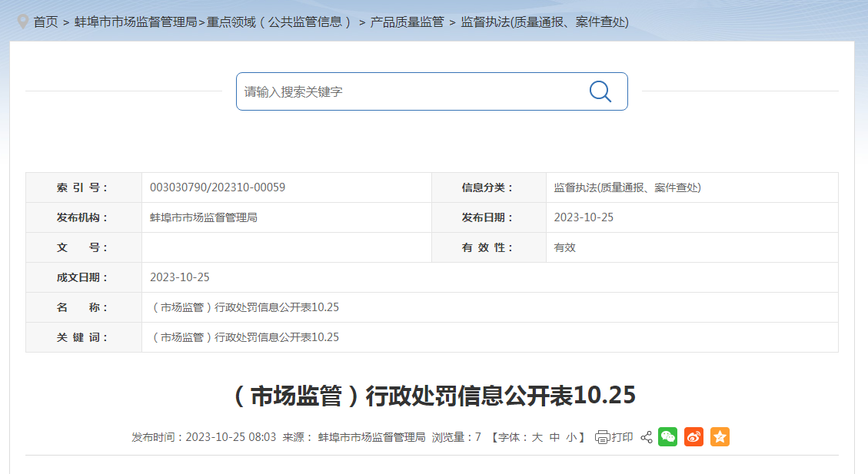Click the 发布机构 value 蚌埠市市场监督管理局
This screenshot has height=474, width=868.
[204, 217]
